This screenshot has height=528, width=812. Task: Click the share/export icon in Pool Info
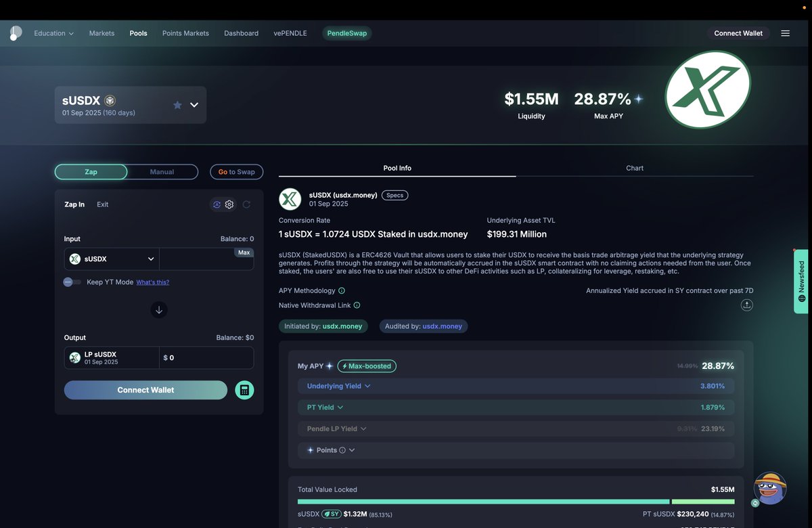tap(746, 305)
